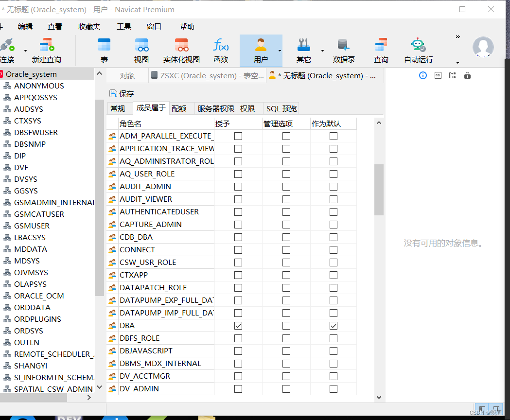The width and height of the screenshot is (510, 420).
Task: Open the View (查看) menu
Action: tap(54, 26)
